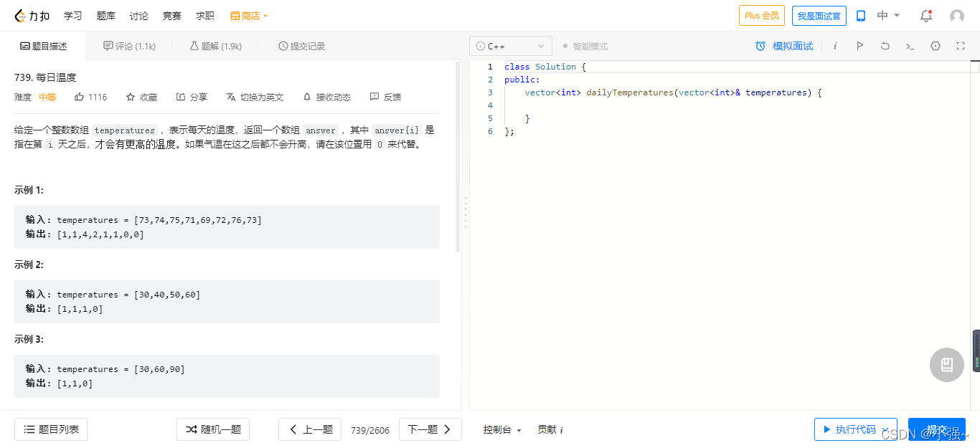Image resolution: width=980 pixels, height=448 pixels.
Task: Click the 随机一题 random problem button
Action: click(x=213, y=429)
